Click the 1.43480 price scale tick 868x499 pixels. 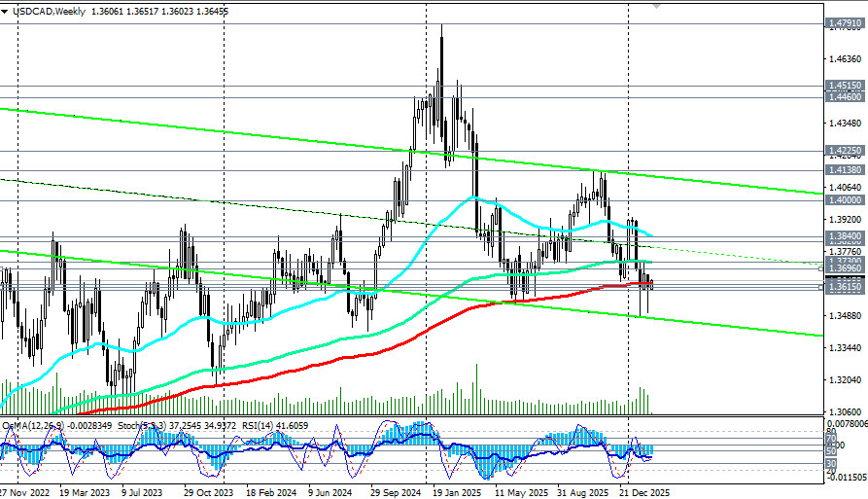[844, 123]
